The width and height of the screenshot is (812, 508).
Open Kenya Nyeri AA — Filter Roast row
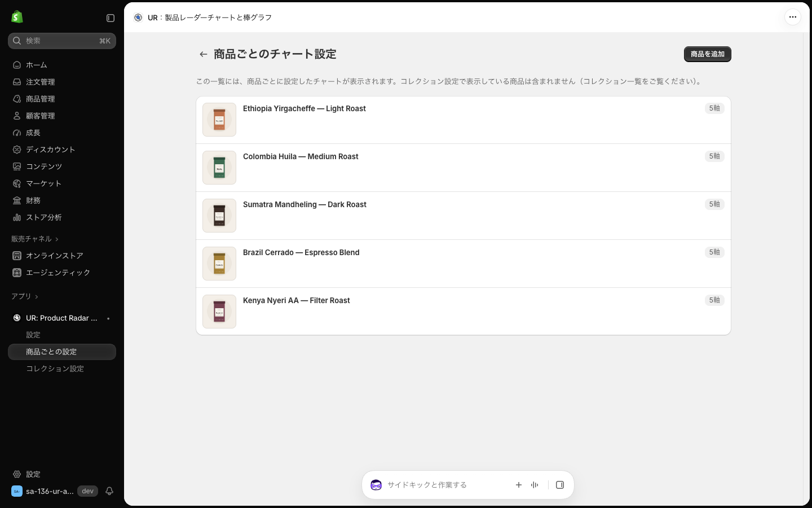click(x=464, y=312)
